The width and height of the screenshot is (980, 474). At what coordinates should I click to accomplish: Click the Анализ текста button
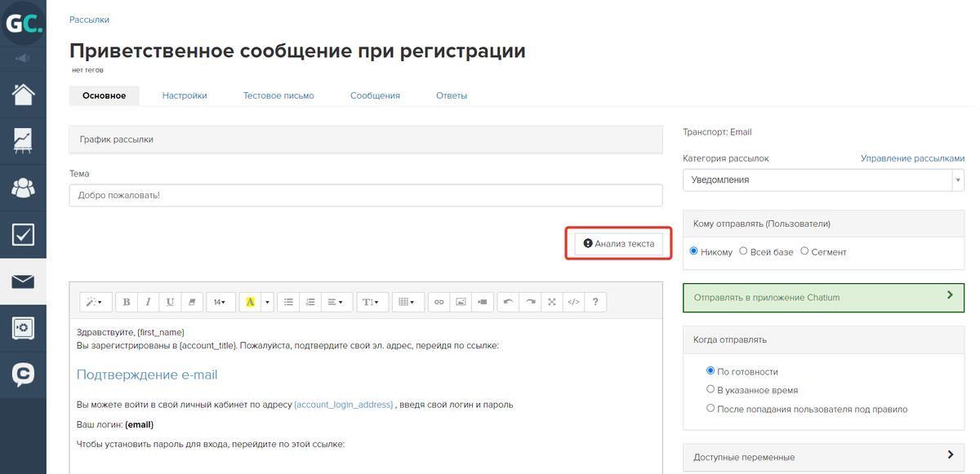point(618,243)
